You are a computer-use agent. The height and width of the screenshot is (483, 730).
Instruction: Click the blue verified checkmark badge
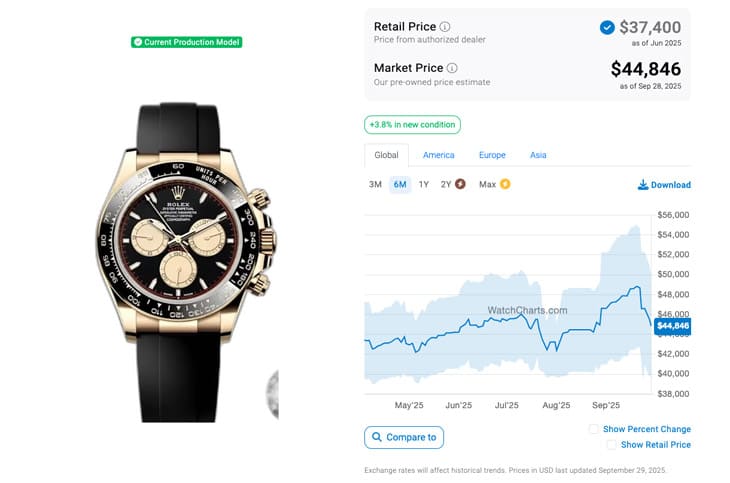click(x=607, y=28)
